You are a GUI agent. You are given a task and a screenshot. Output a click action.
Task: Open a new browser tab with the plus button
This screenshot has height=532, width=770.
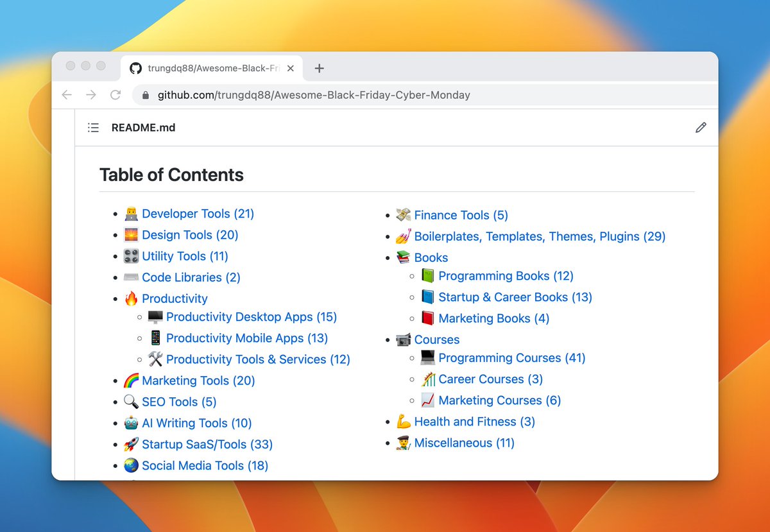point(319,68)
